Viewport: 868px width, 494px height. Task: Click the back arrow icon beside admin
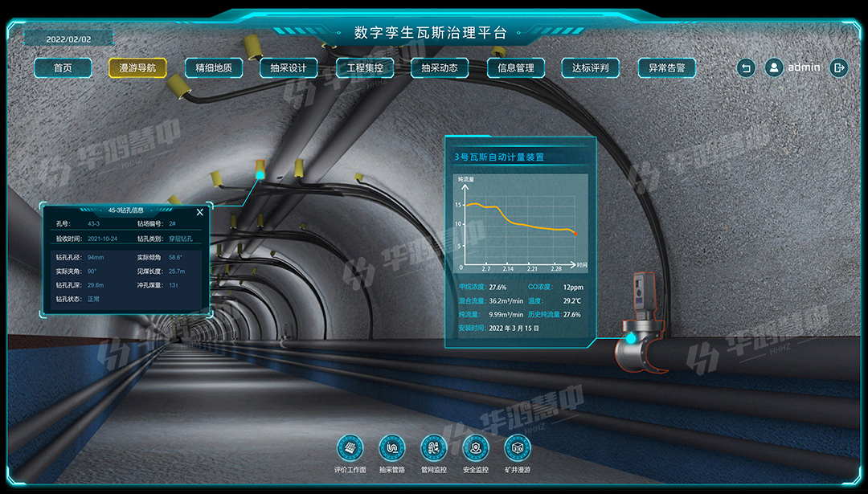click(x=746, y=68)
